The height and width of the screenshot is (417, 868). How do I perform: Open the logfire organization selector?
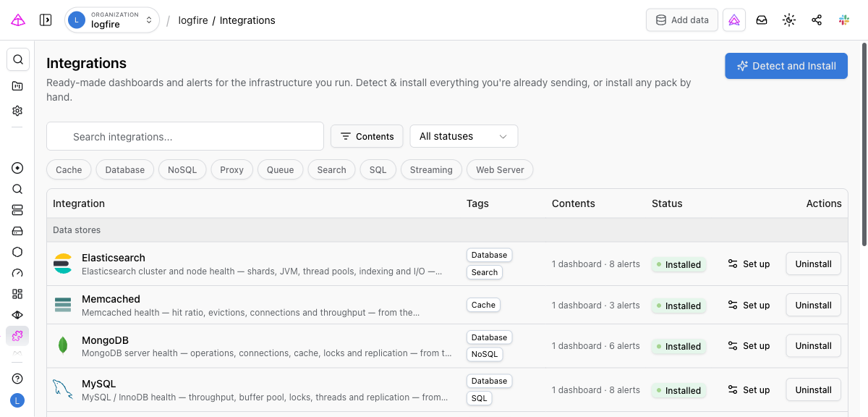coord(112,20)
